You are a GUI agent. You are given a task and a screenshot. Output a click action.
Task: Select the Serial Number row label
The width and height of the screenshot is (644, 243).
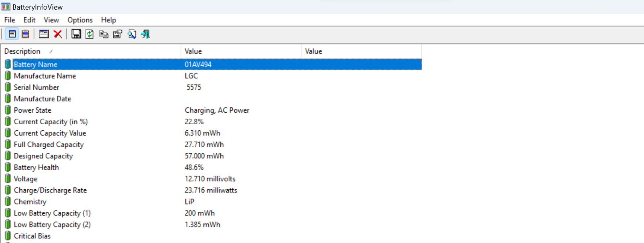coord(37,87)
